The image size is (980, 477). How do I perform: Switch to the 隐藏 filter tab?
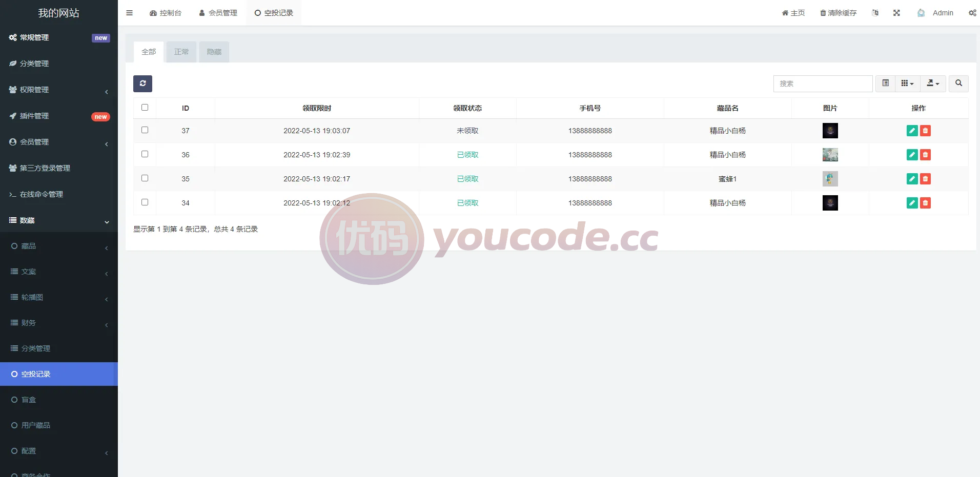pos(214,52)
